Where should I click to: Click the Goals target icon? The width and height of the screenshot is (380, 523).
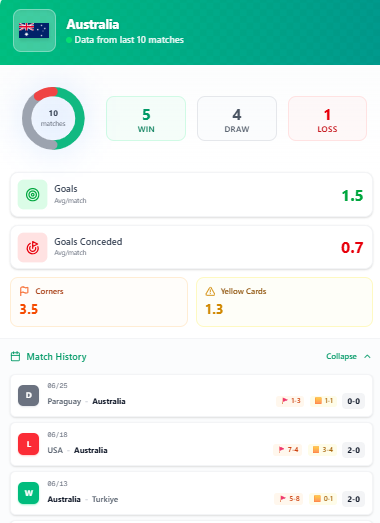32,194
